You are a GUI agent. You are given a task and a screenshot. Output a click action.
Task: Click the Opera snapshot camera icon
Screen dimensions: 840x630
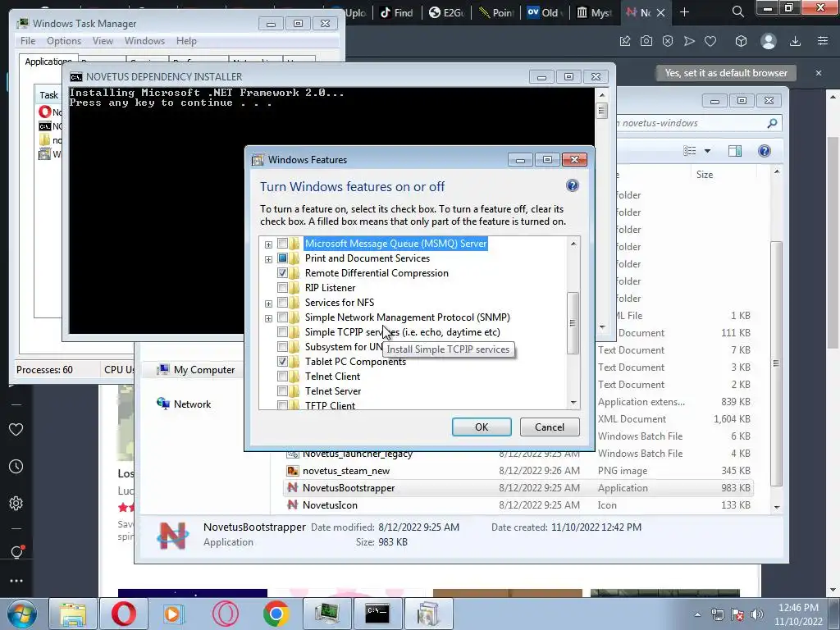(646, 41)
